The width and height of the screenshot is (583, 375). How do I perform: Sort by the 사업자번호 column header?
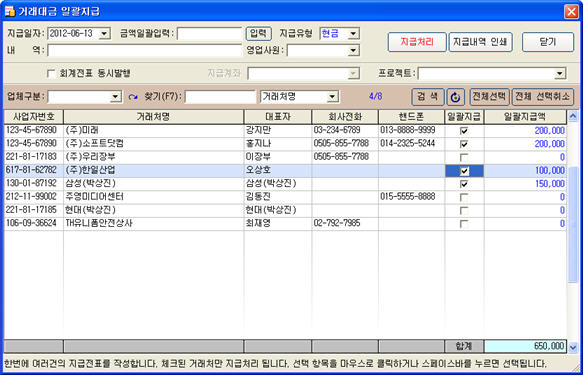point(34,117)
